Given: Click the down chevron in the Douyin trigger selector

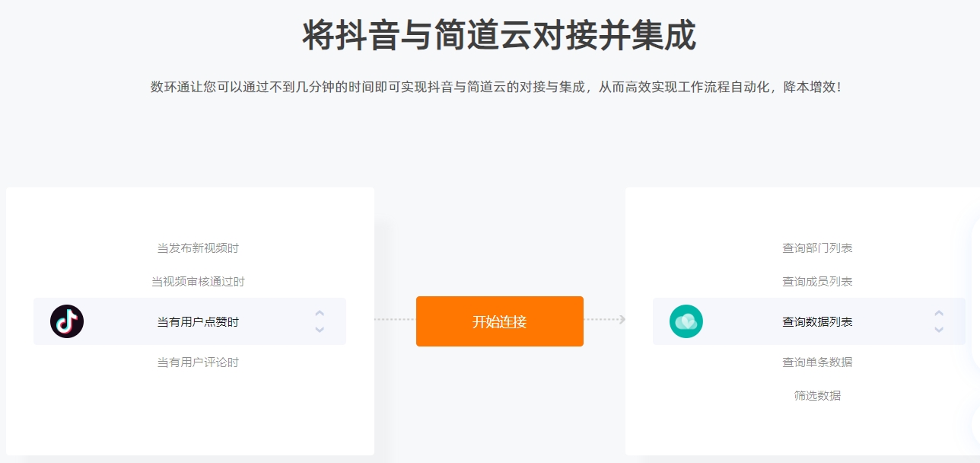Looking at the screenshot, I should [x=320, y=330].
